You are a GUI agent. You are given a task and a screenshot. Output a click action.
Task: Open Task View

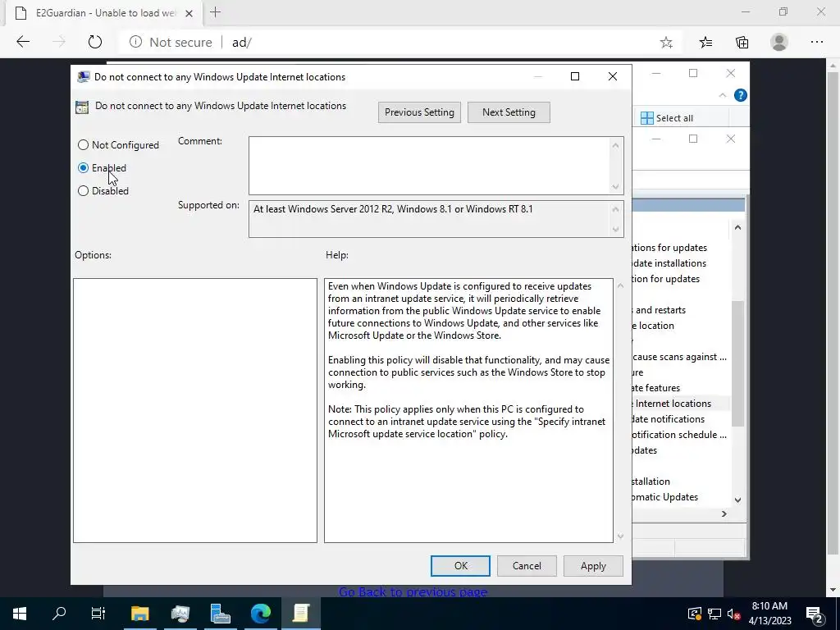point(98,614)
